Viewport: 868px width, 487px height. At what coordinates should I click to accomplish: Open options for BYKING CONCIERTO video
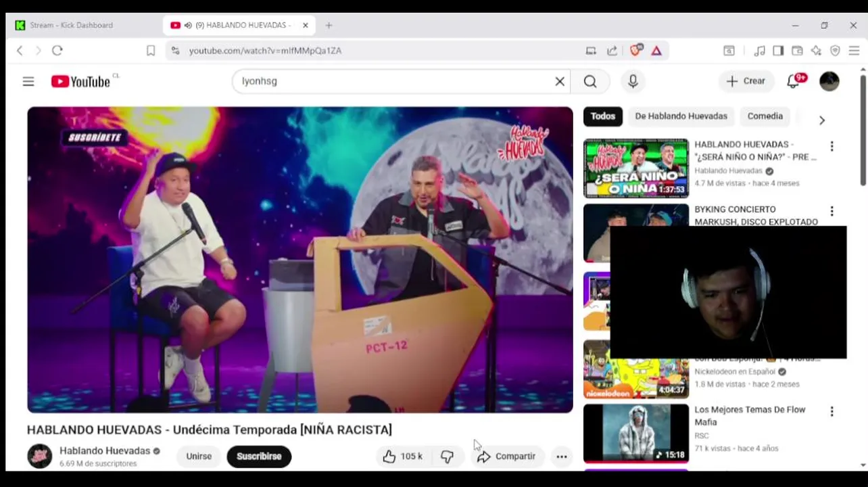pyautogui.click(x=831, y=211)
